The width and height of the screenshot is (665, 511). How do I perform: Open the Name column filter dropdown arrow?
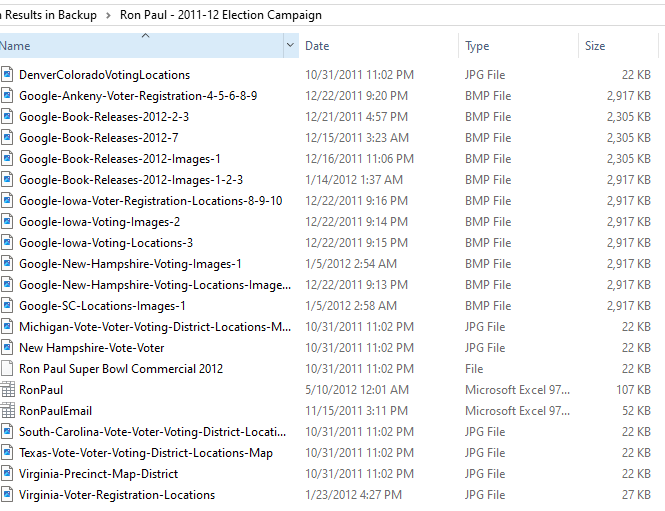(291, 45)
